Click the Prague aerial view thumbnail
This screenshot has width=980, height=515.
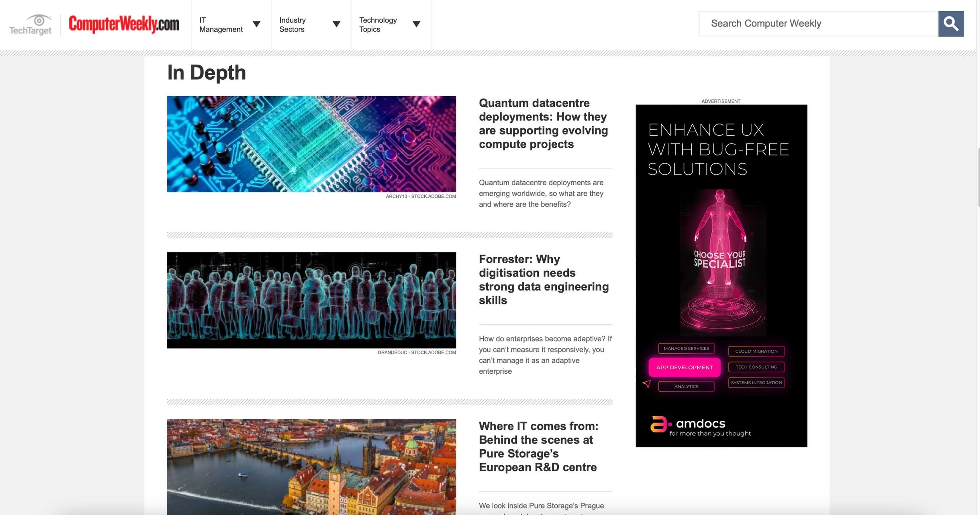click(x=312, y=467)
